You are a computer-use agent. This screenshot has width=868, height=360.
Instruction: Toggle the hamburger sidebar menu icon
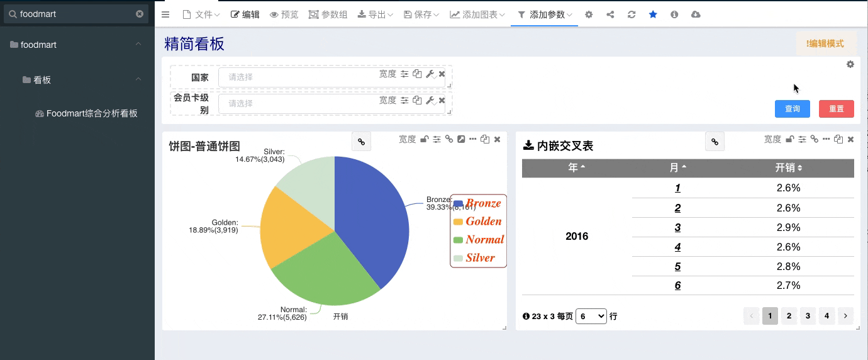165,14
